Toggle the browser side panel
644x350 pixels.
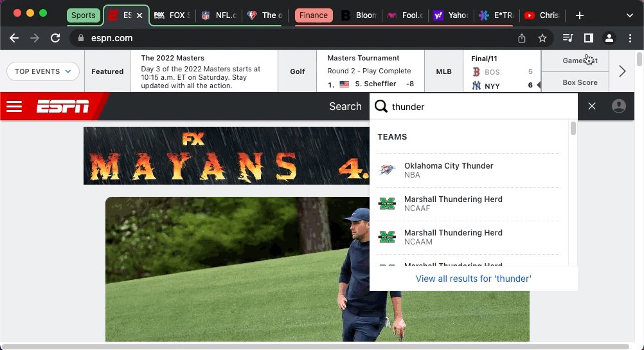589,38
